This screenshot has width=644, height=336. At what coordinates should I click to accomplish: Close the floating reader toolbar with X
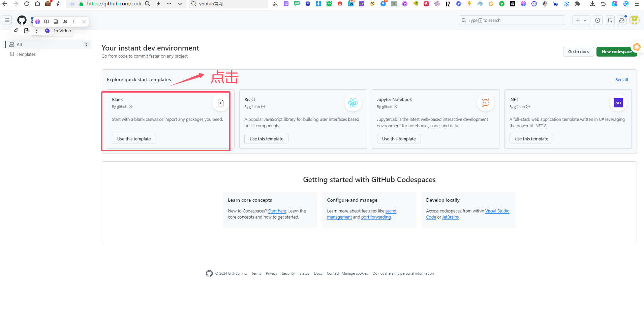tap(84, 22)
